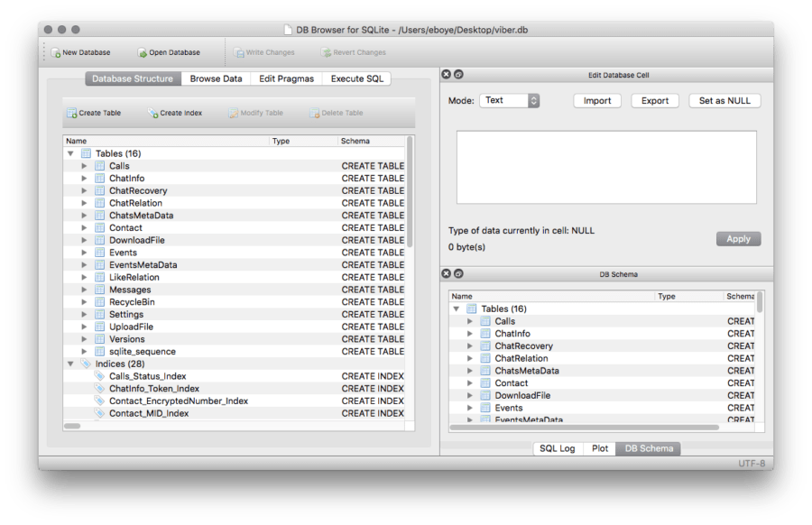Click the Events table icon in DB Schema panel
The width and height of the screenshot is (812, 525).
485,408
